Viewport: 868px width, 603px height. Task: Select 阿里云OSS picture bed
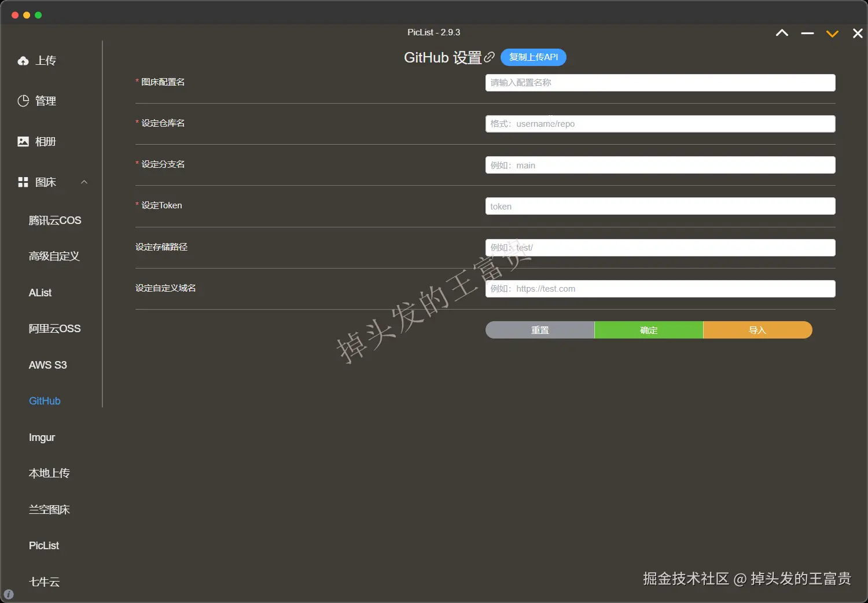click(55, 329)
